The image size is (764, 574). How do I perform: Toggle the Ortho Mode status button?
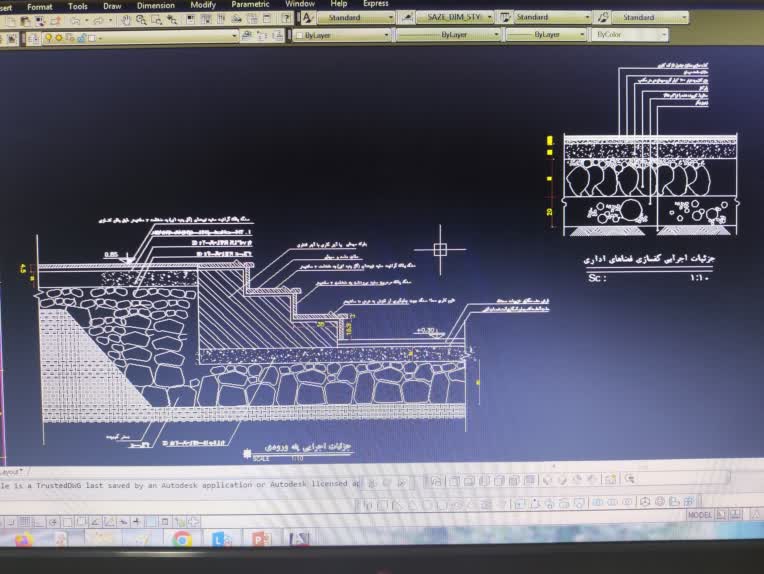(x=38, y=522)
